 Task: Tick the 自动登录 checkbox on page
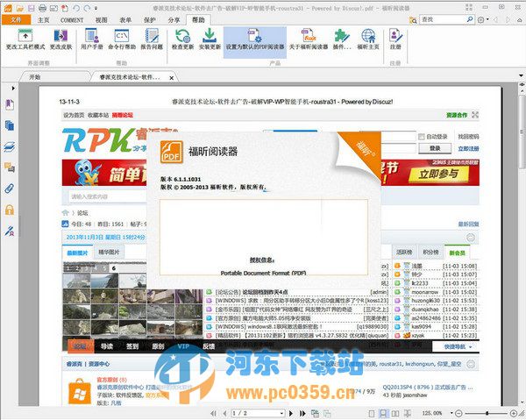pyautogui.click(x=422, y=137)
